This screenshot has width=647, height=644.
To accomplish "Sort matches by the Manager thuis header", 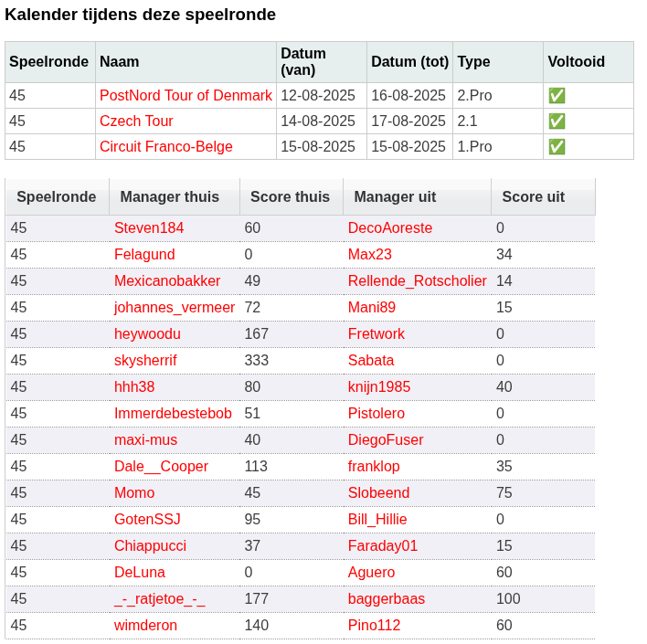I will [x=170, y=196].
